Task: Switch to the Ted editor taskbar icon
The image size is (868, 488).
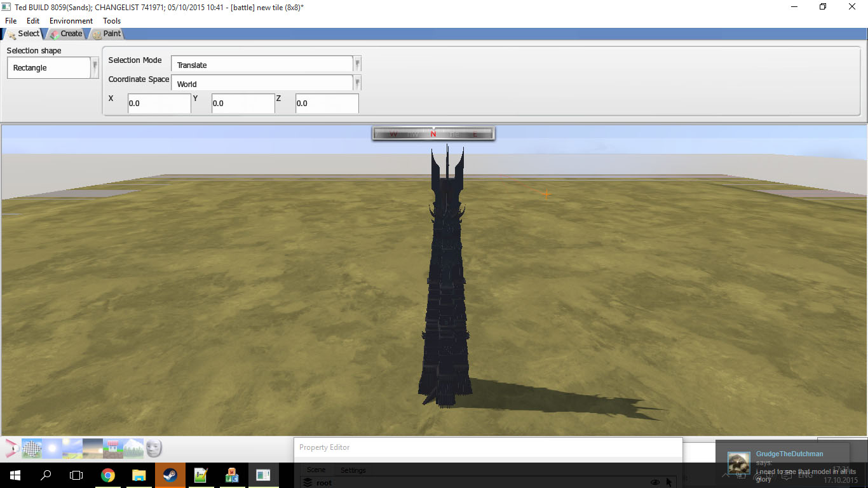Action: point(263,475)
